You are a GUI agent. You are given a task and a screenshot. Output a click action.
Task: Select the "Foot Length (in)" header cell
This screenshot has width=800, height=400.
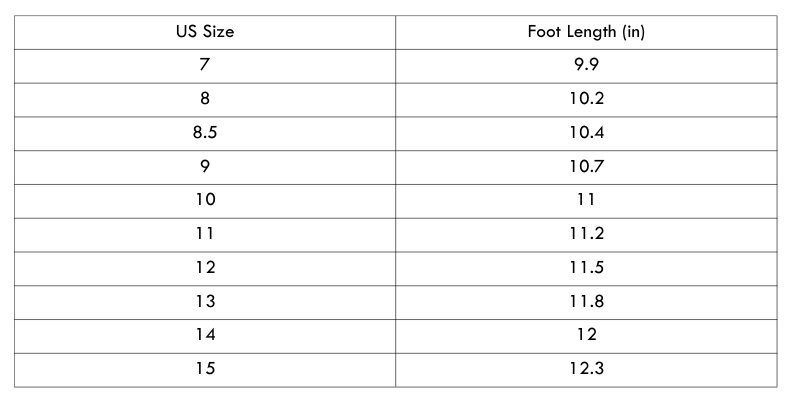pos(586,32)
